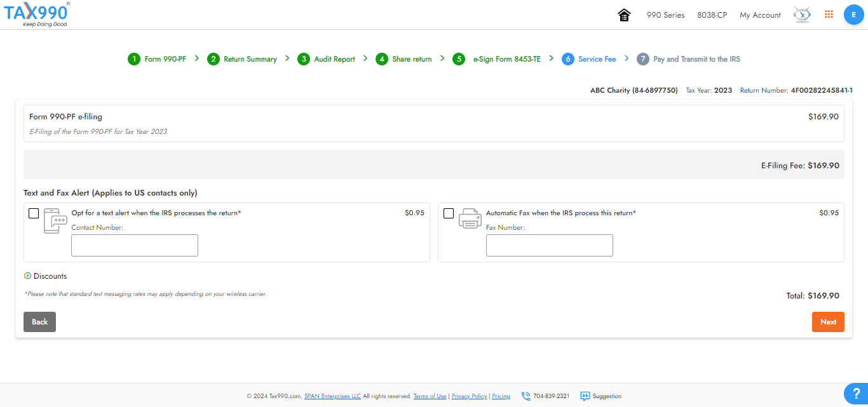This screenshot has width=868, height=407.
Task: Open the 990 Series menu
Action: (x=665, y=15)
